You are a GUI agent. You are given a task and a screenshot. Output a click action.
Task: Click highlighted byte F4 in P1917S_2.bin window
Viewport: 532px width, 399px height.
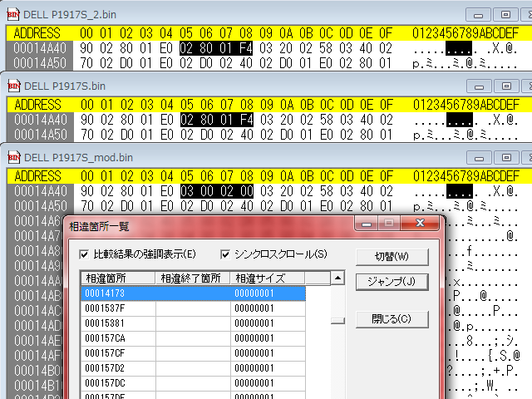click(x=246, y=48)
